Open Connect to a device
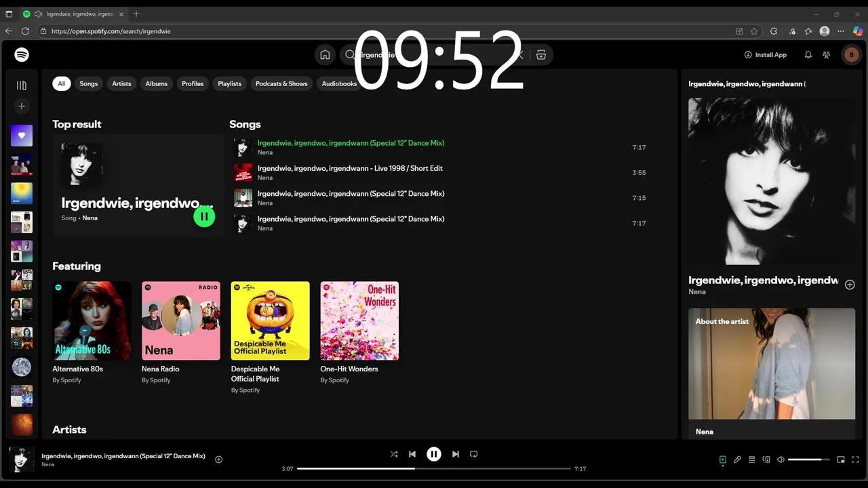The width and height of the screenshot is (868, 488). (x=766, y=460)
